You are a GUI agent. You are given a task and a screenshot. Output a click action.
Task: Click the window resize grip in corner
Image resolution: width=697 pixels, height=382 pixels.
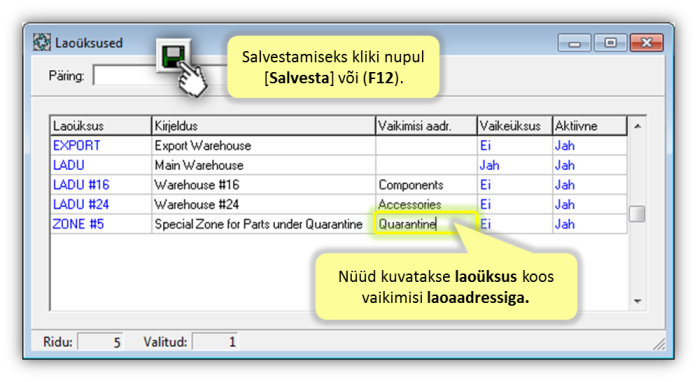(x=659, y=343)
